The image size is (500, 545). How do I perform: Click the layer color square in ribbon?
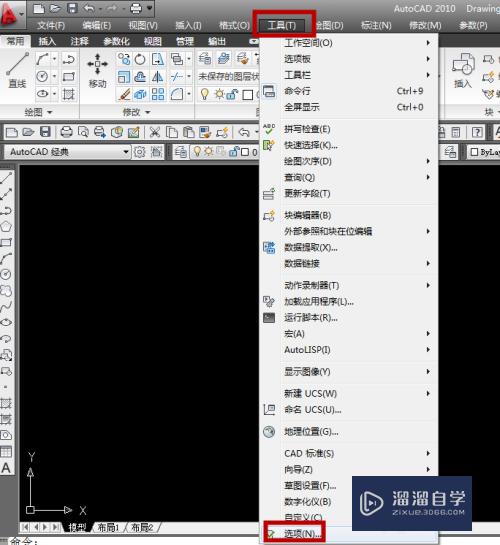[247, 95]
